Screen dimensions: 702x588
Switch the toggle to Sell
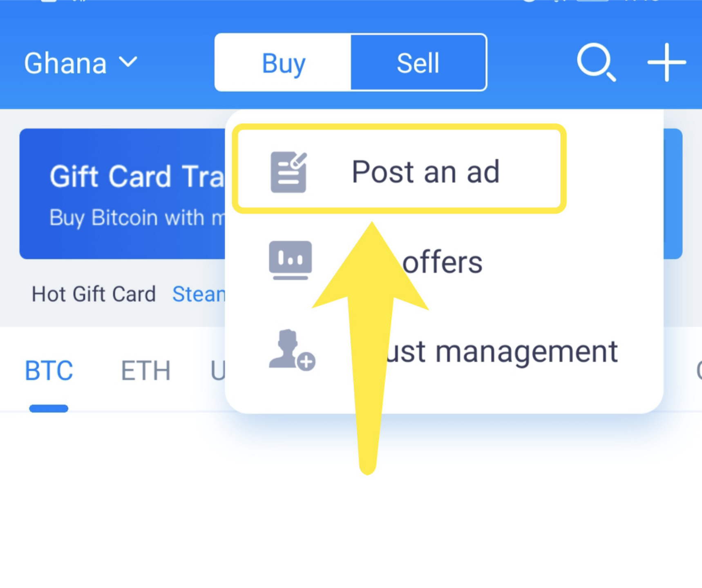pyautogui.click(x=418, y=62)
